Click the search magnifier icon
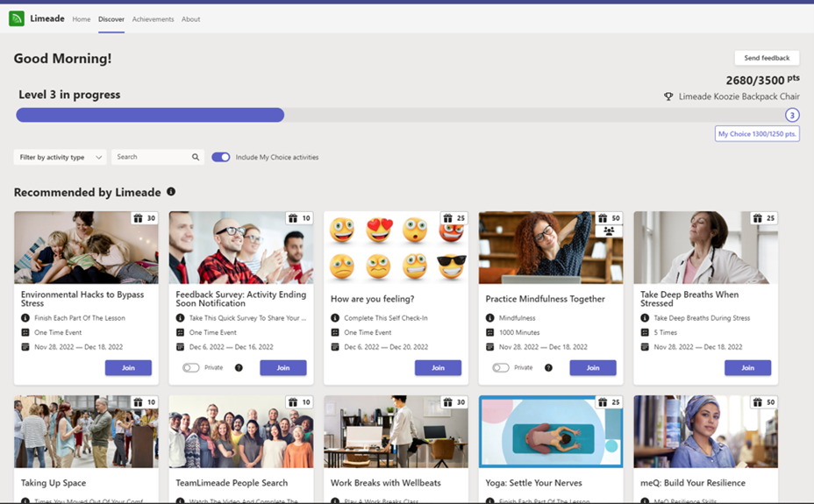Screen dimensions: 814x504 pos(196,157)
